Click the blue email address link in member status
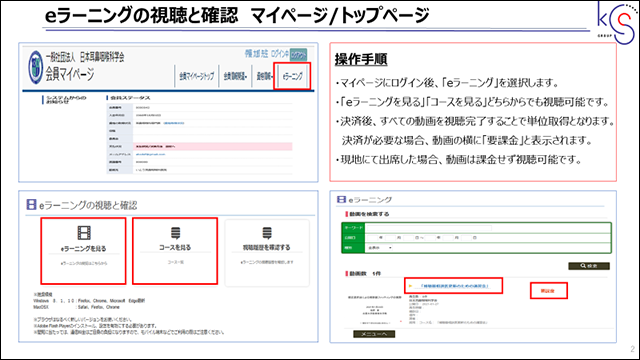640x360 pixels. 150,154
